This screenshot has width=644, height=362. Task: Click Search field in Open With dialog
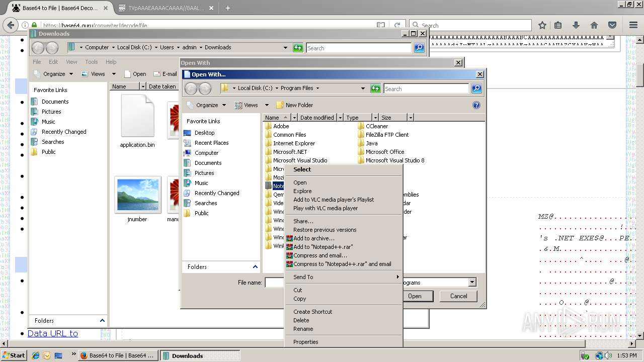click(x=426, y=88)
